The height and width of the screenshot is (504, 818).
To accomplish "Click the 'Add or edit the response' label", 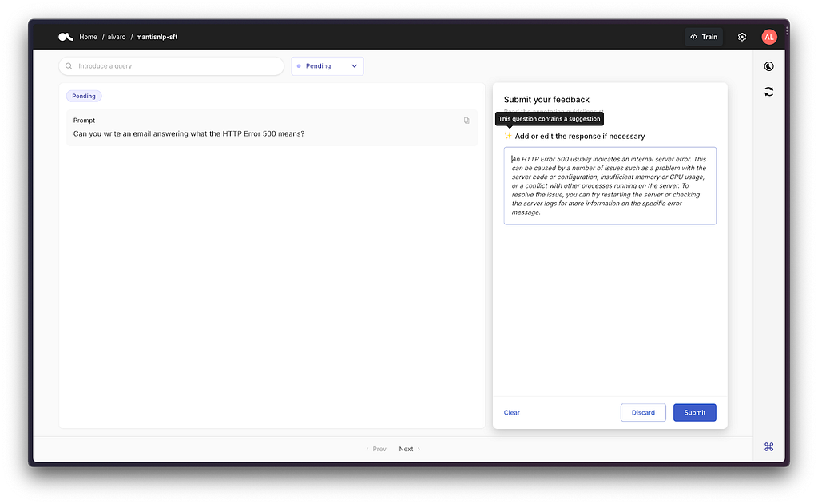I will [x=580, y=136].
